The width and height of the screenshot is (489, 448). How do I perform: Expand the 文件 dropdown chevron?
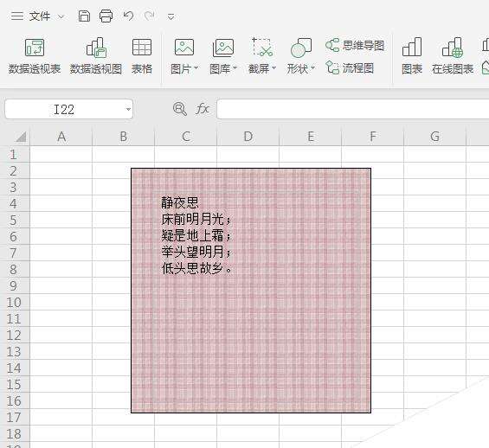pos(61,16)
